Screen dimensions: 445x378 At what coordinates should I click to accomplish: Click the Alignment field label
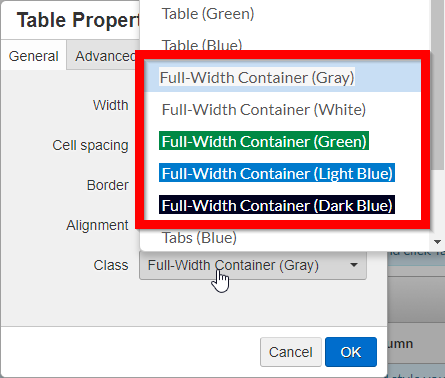coord(97,225)
